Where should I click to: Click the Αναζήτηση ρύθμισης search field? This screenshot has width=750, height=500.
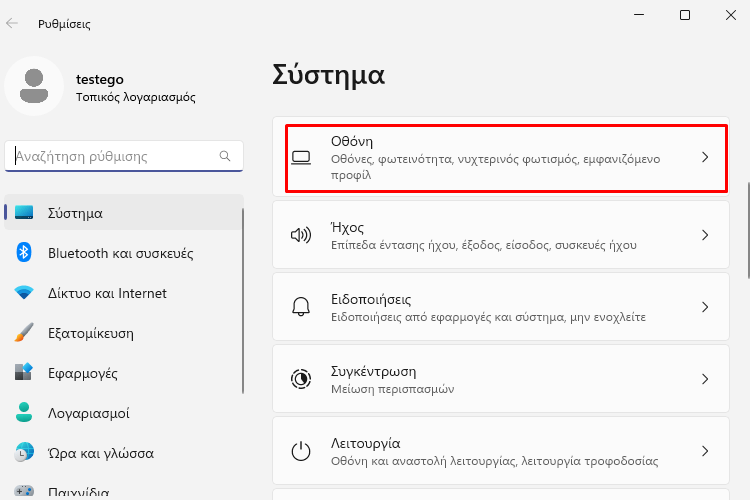click(124, 156)
